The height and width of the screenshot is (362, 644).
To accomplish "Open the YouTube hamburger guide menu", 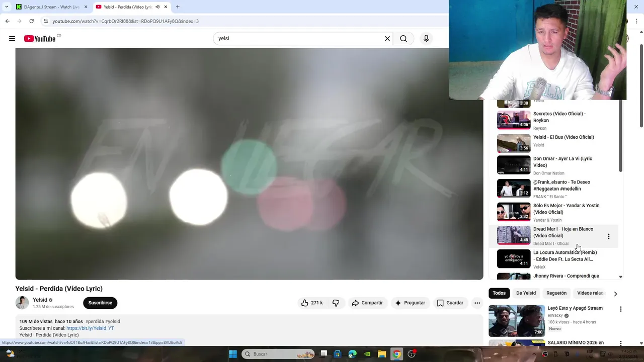I will (x=12, y=39).
